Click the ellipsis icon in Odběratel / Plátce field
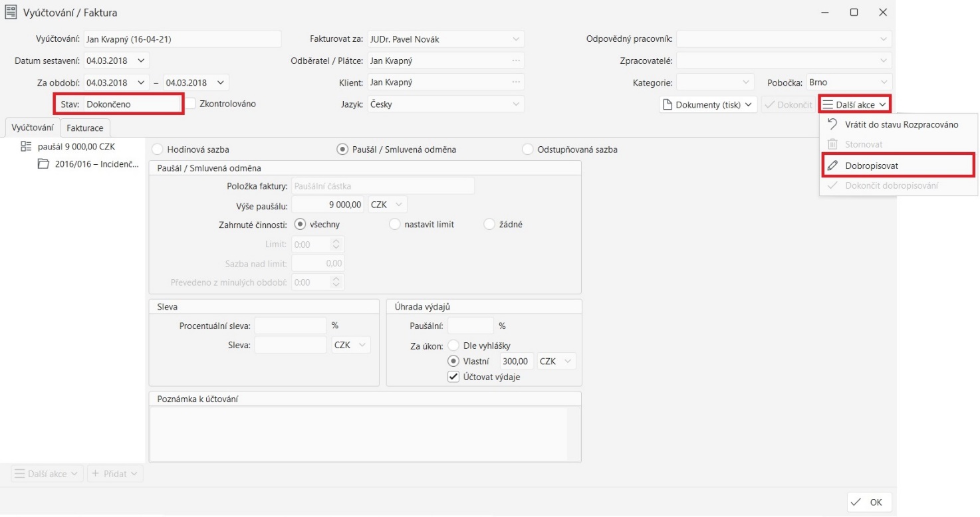Image resolution: width=980 pixels, height=517 pixels. (x=515, y=61)
